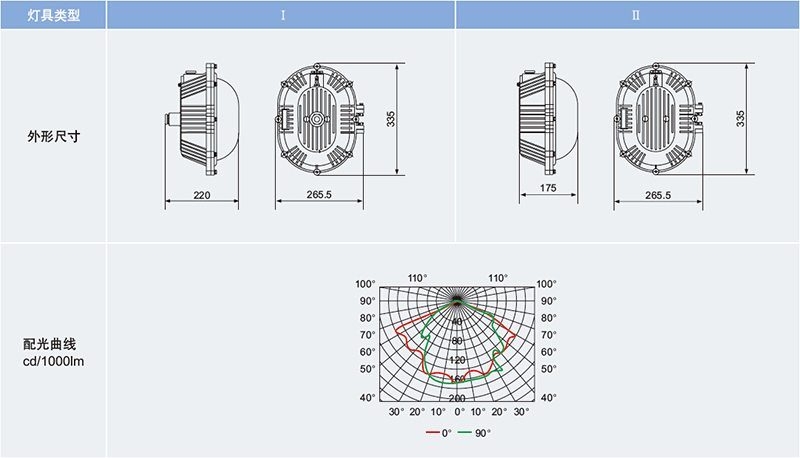Click the left 90° angle label

(x=367, y=301)
